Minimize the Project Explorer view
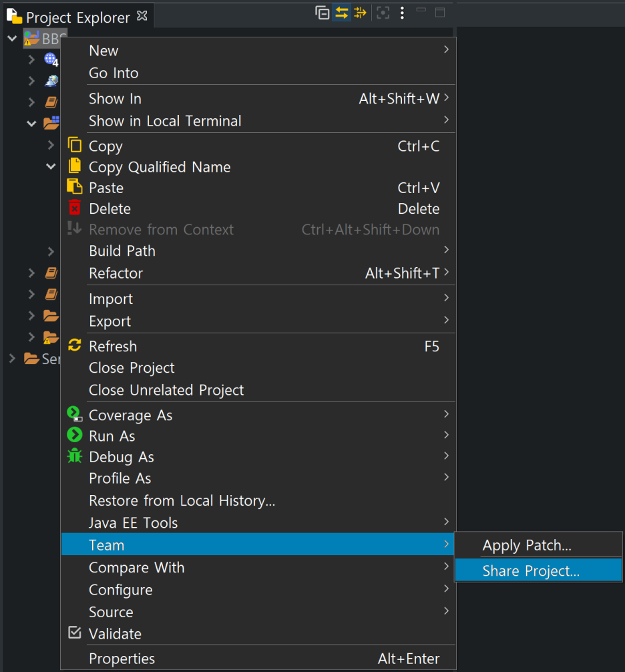Viewport: 625px width, 672px height. click(x=421, y=10)
